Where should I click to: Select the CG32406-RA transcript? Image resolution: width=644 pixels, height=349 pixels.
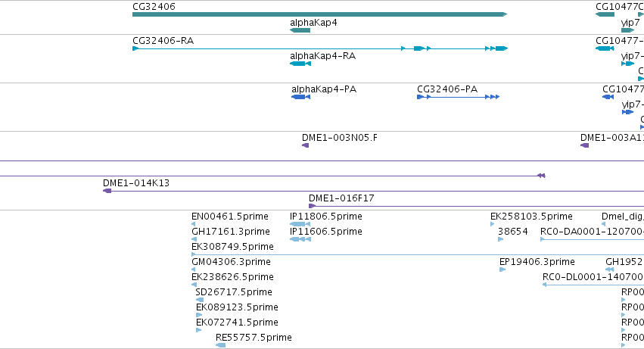(320, 48)
